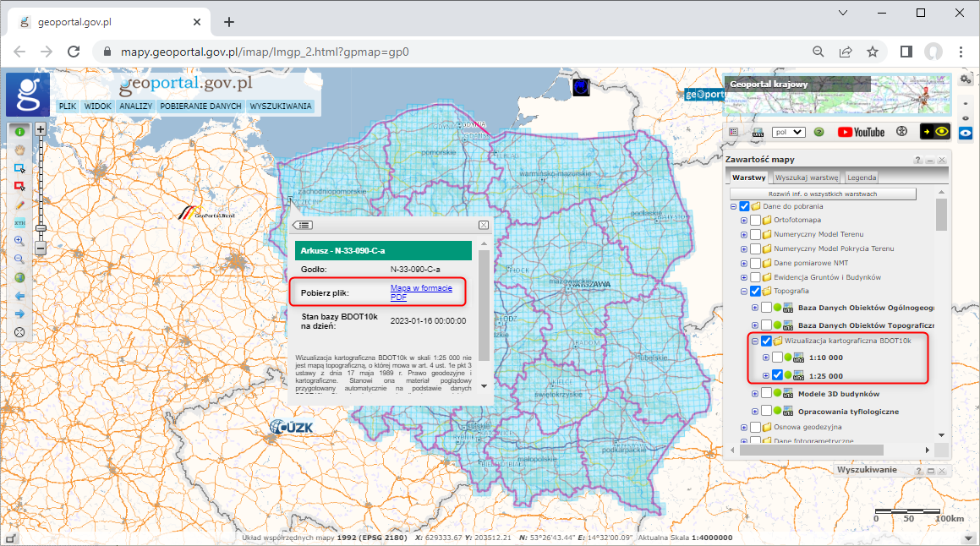Enable the Ortofotomapa layer checkbox
The image size is (980, 546).
click(x=756, y=220)
